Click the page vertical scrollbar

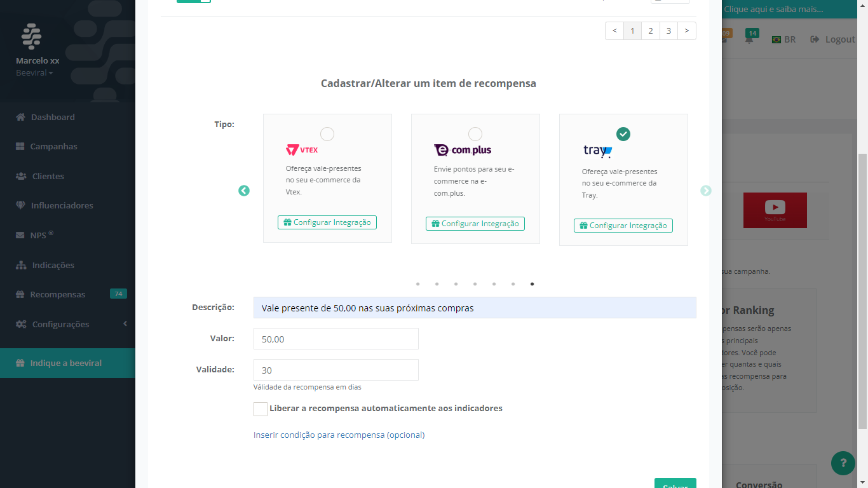pos(863,291)
